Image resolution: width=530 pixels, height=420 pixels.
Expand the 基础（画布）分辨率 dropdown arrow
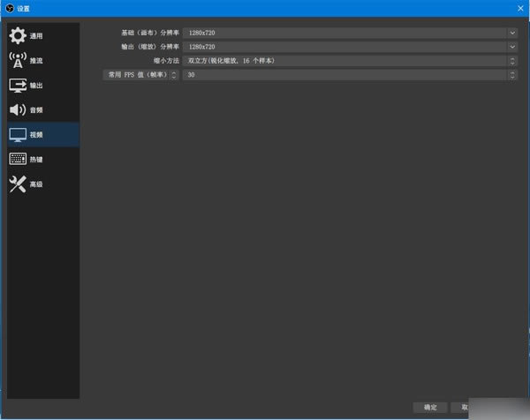[511, 33]
